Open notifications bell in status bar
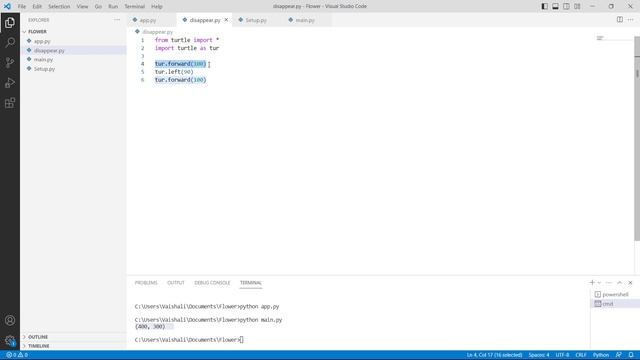 coord(631,355)
